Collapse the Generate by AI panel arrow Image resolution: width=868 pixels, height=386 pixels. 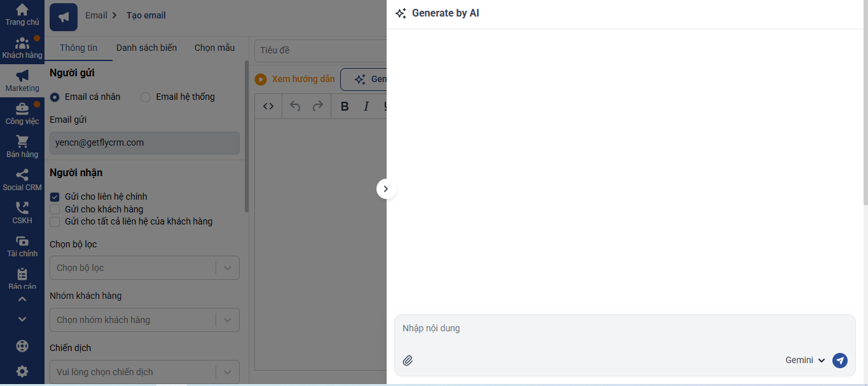point(386,189)
